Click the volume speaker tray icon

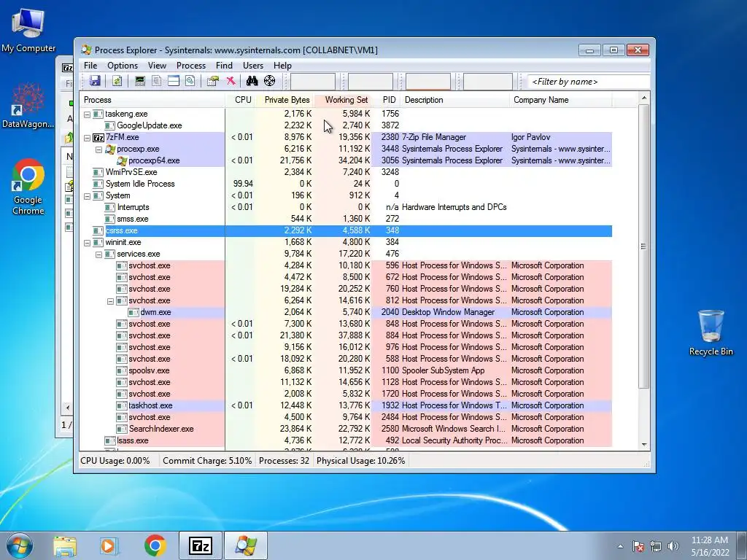coord(673,546)
